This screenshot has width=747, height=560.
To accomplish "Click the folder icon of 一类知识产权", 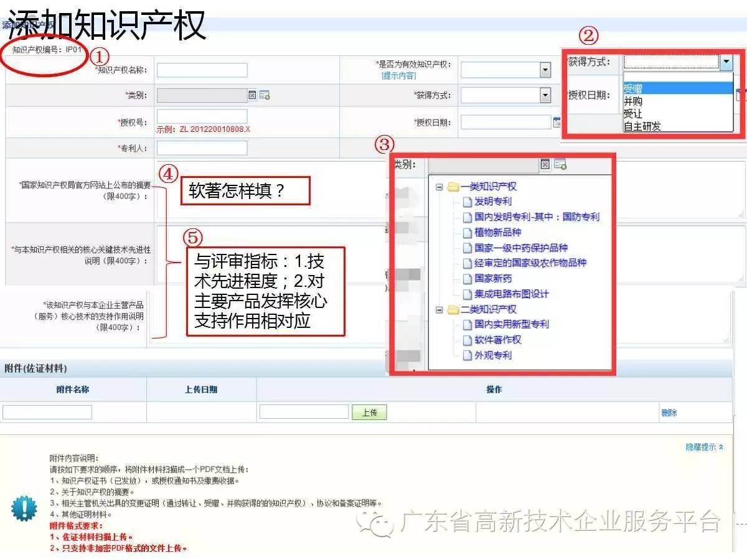I will [453, 186].
